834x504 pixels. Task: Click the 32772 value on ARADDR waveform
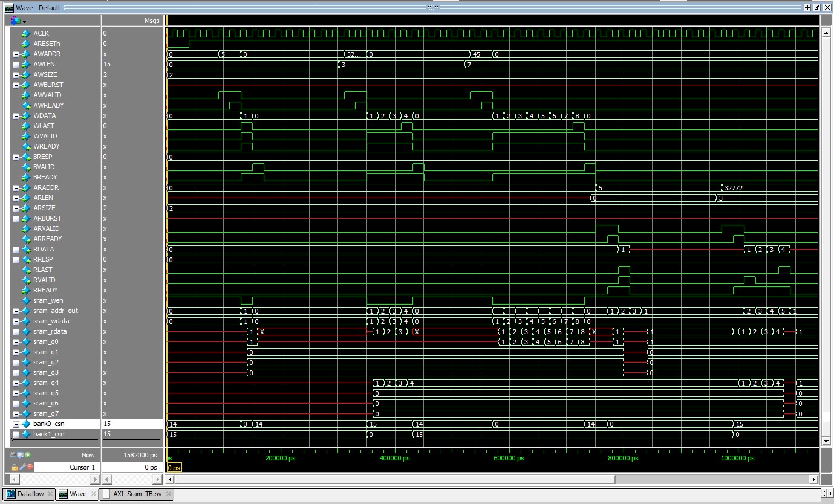point(734,188)
